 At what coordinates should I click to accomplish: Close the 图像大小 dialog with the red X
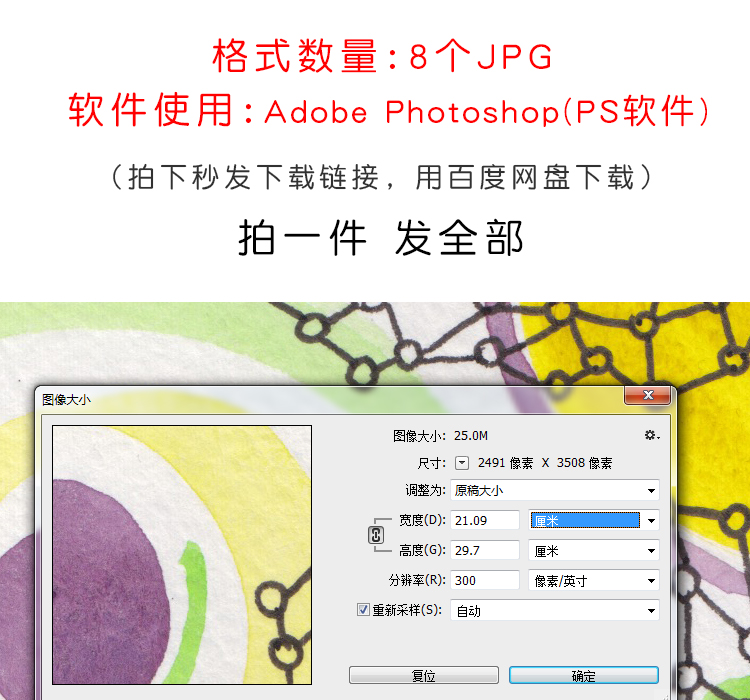648,395
